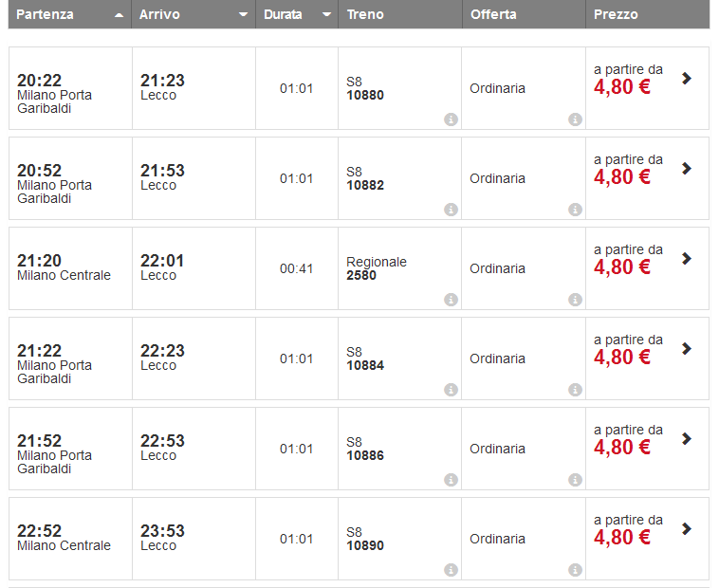The image size is (719, 588).
Task: Click the Offerta column header
Action: [x=493, y=15]
